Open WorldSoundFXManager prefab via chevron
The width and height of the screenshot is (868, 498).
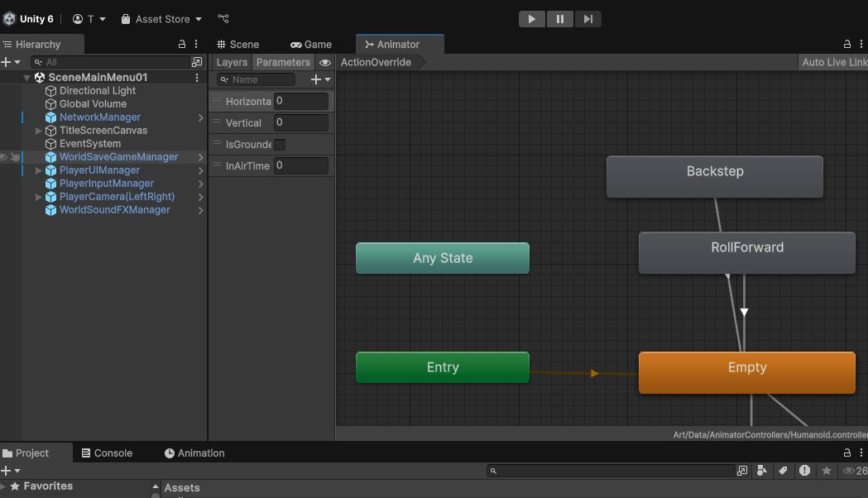click(200, 210)
